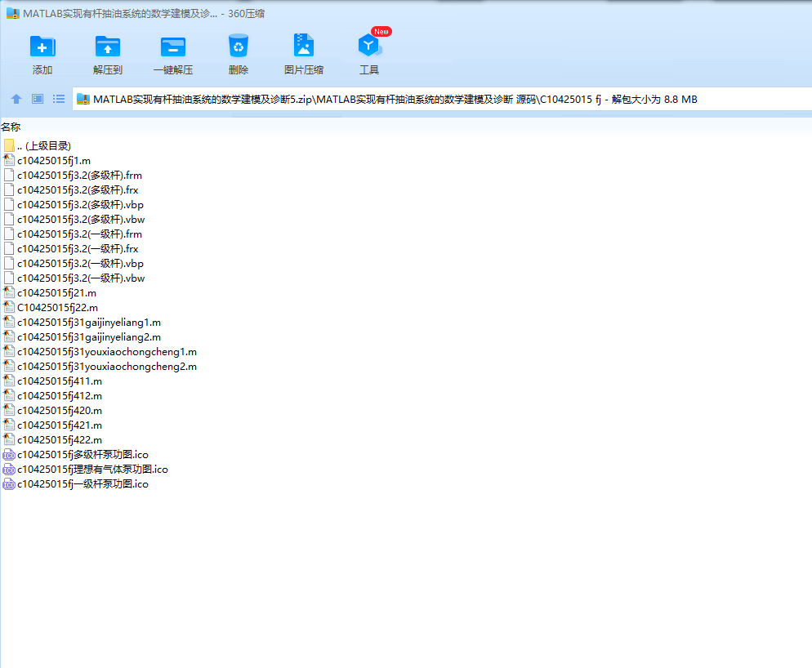The width and height of the screenshot is (812, 668).
Task: Click file icon of c10425015fj3.2(一级杆).vbw
Action: [x=9, y=278]
